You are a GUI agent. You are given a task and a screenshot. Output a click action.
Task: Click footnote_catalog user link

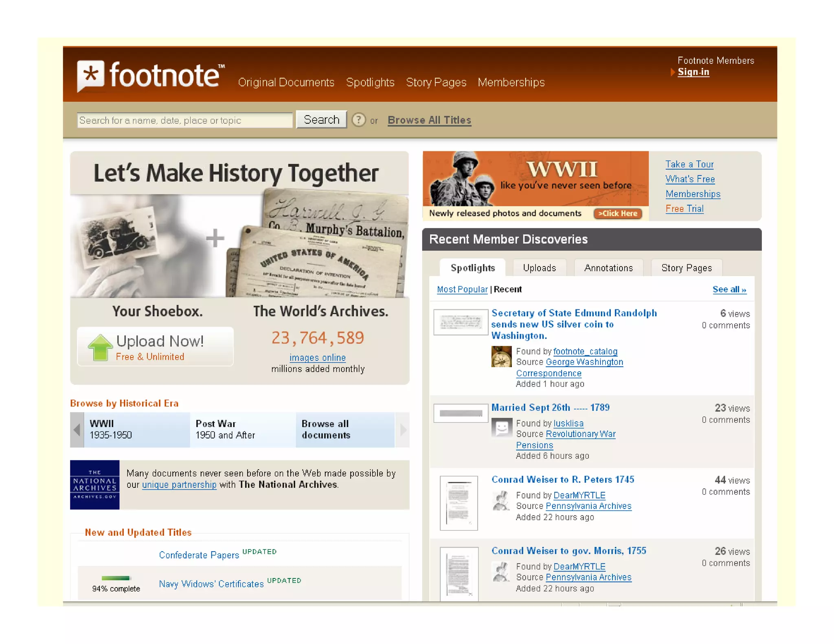click(x=585, y=351)
